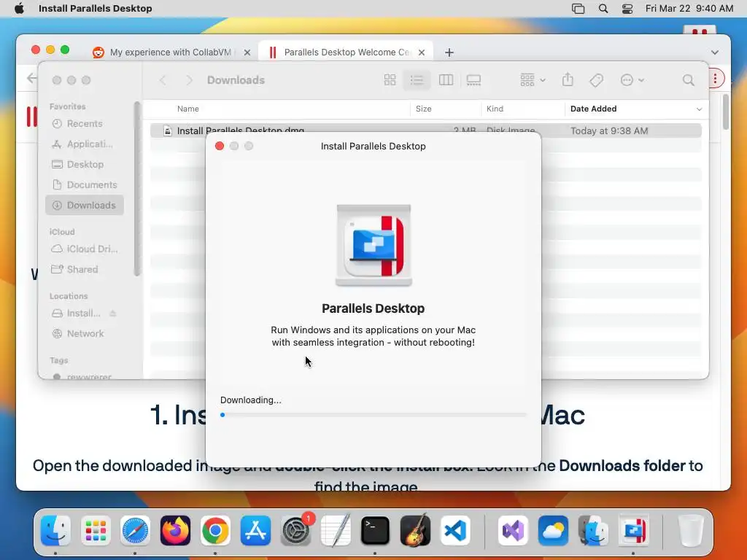
Task: Open Spotlight search in menu bar
Action: (x=603, y=9)
